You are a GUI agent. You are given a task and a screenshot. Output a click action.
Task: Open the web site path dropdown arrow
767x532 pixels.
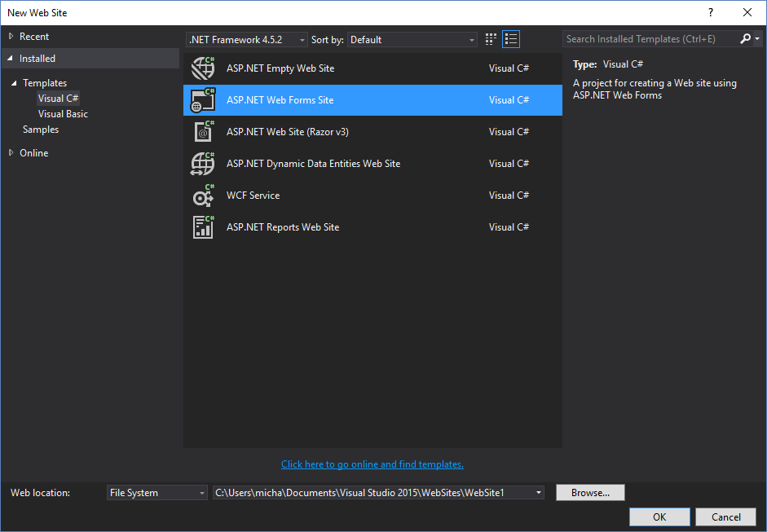pos(538,492)
